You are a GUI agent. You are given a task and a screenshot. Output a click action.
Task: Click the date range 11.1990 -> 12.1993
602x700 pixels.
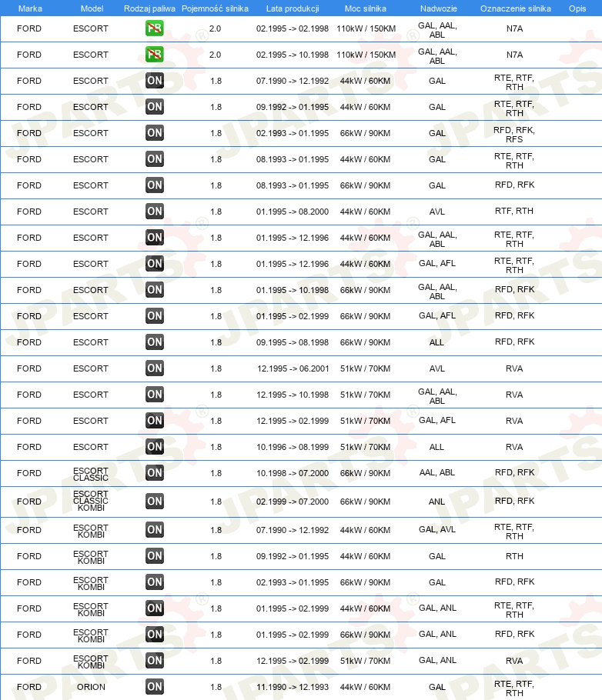(293, 687)
